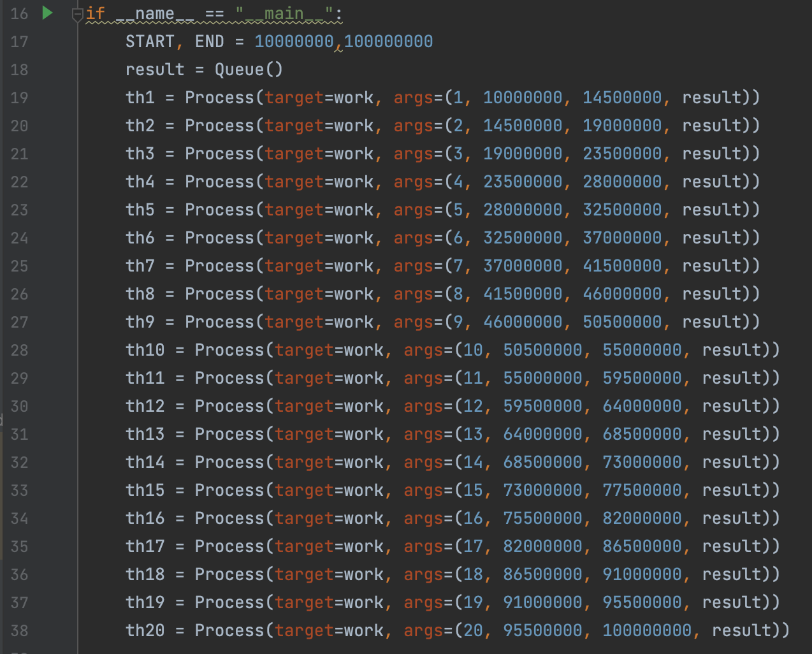The width and height of the screenshot is (812, 654).
Task: Click 14500000 on the th1 line
Action: click(622, 98)
